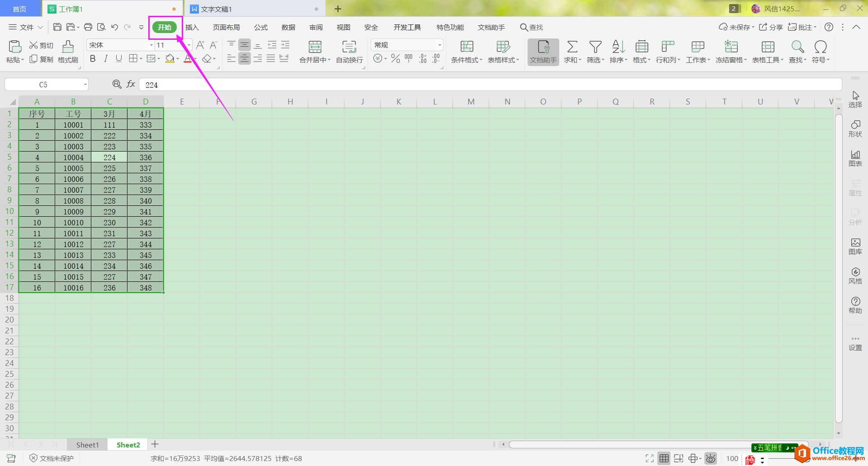Toggle italic text formatting

point(105,58)
